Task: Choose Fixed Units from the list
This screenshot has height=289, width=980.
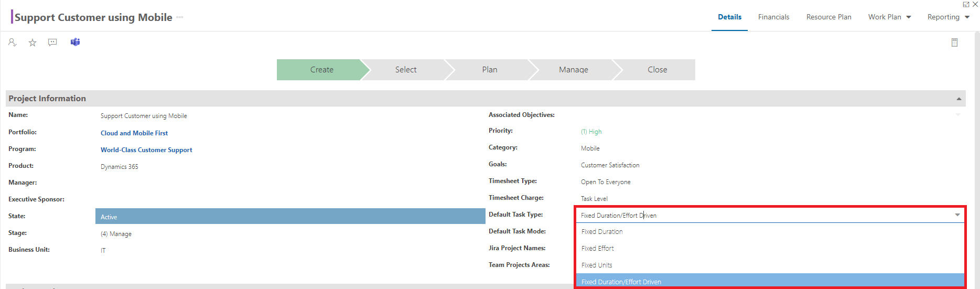Action: tap(770, 265)
